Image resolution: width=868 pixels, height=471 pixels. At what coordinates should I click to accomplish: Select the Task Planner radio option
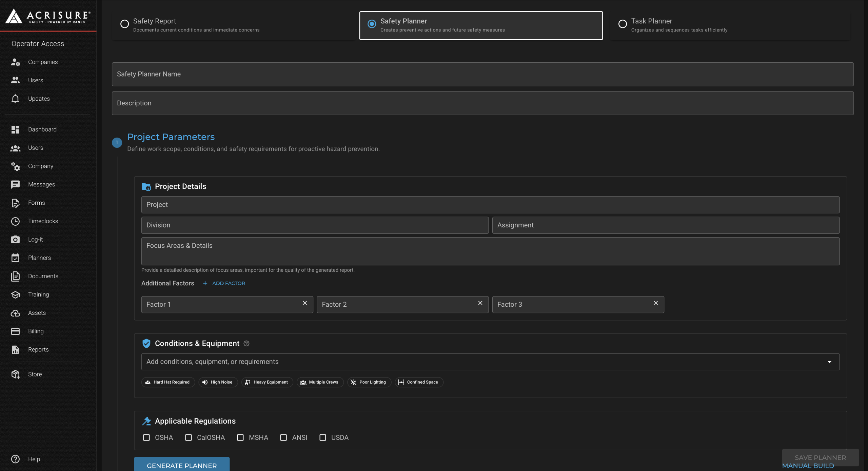click(623, 24)
